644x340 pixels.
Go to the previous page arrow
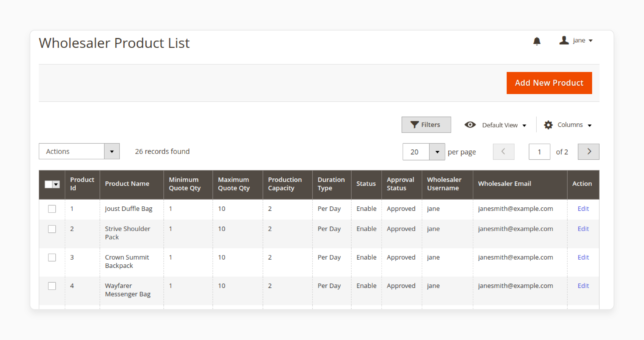[x=503, y=151]
